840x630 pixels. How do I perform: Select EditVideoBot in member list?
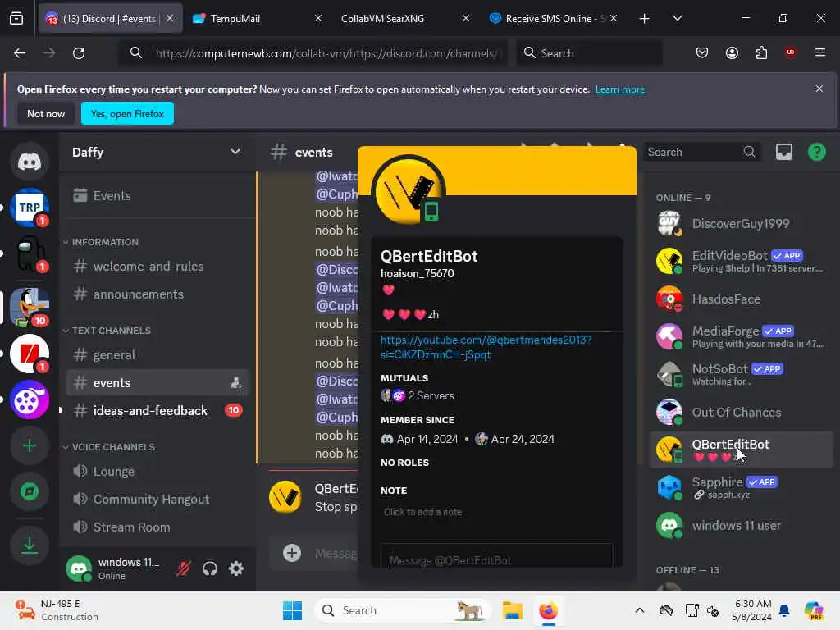741,262
